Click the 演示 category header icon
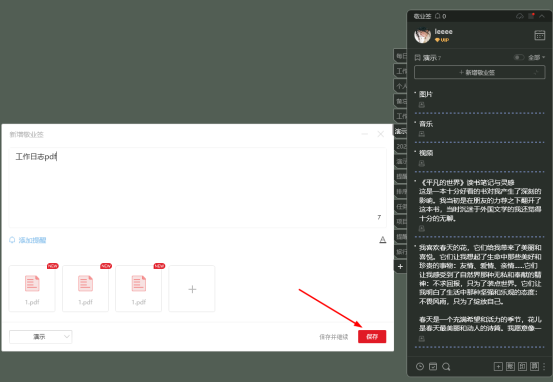The image size is (554, 382). pyautogui.click(x=417, y=58)
